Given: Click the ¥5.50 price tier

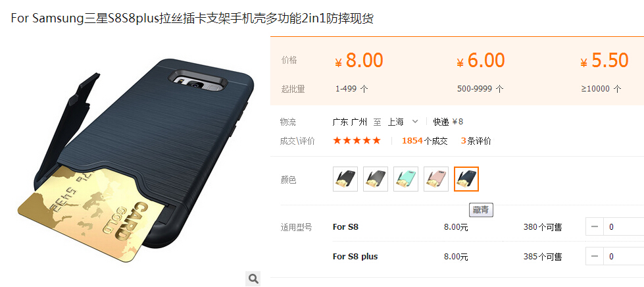Looking at the screenshot, I should tap(604, 61).
